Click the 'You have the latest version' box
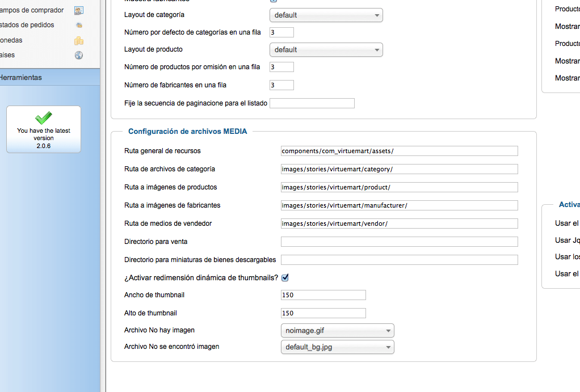 tap(44, 129)
